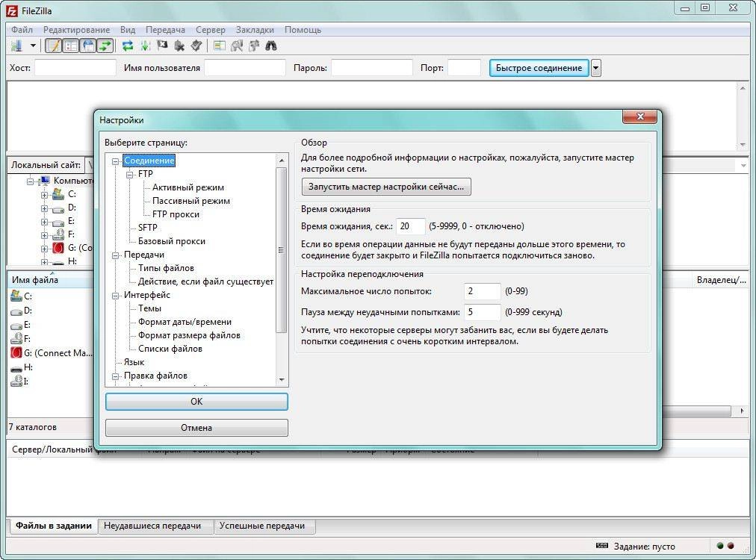Click the Время ожидания seconds field
756x560 pixels.
coord(411,226)
